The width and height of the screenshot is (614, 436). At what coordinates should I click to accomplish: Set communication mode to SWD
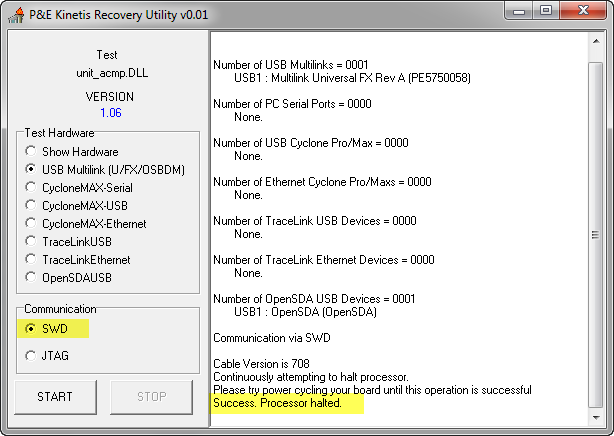point(33,328)
